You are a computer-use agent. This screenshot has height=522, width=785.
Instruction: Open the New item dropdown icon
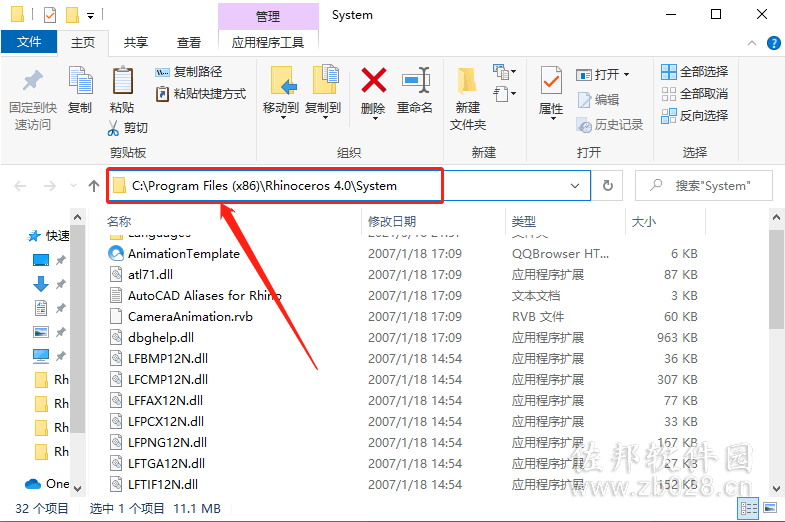click(504, 72)
